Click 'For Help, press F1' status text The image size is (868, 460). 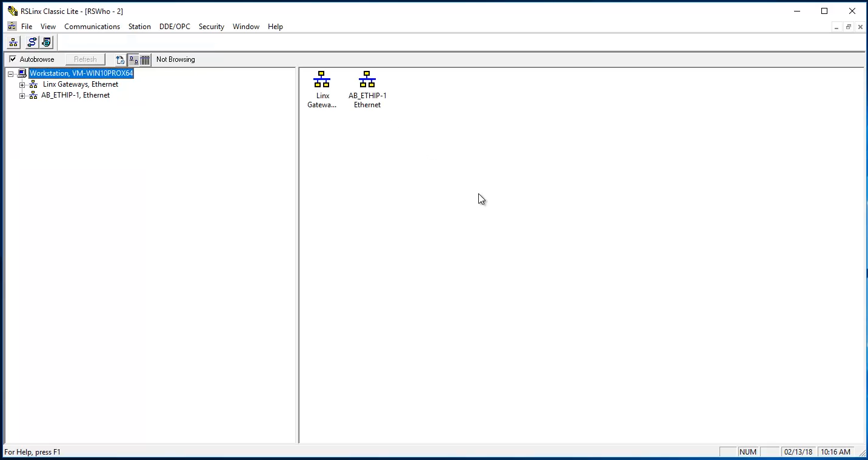33,452
